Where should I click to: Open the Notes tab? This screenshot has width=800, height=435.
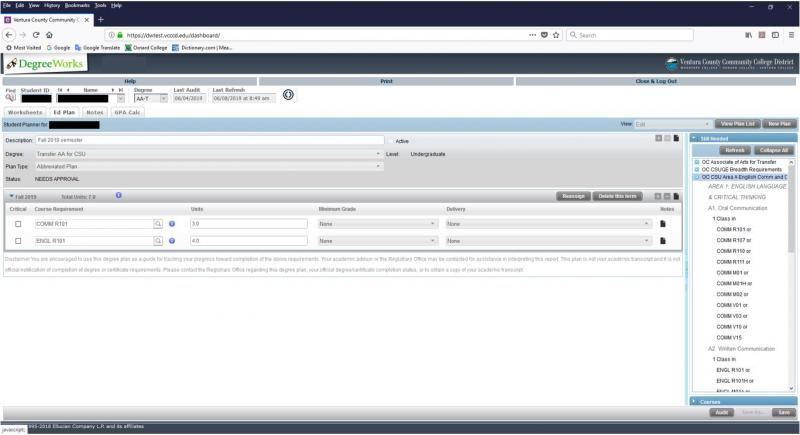point(94,112)
